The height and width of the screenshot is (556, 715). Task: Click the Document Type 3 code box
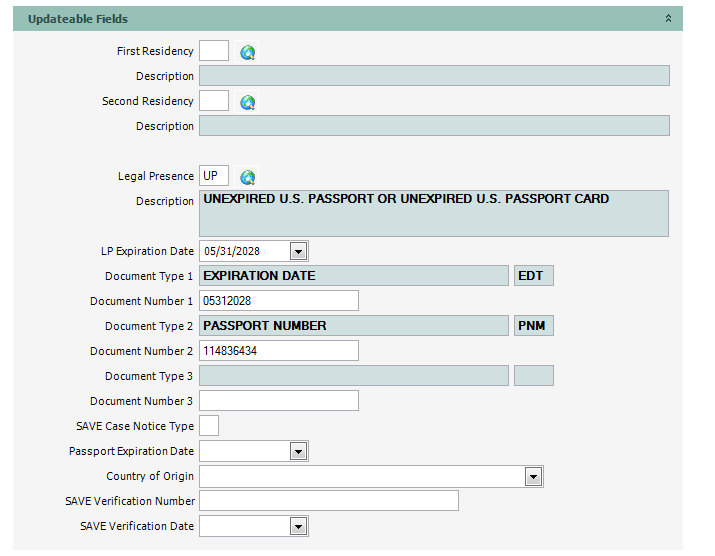tap(534, 376)
